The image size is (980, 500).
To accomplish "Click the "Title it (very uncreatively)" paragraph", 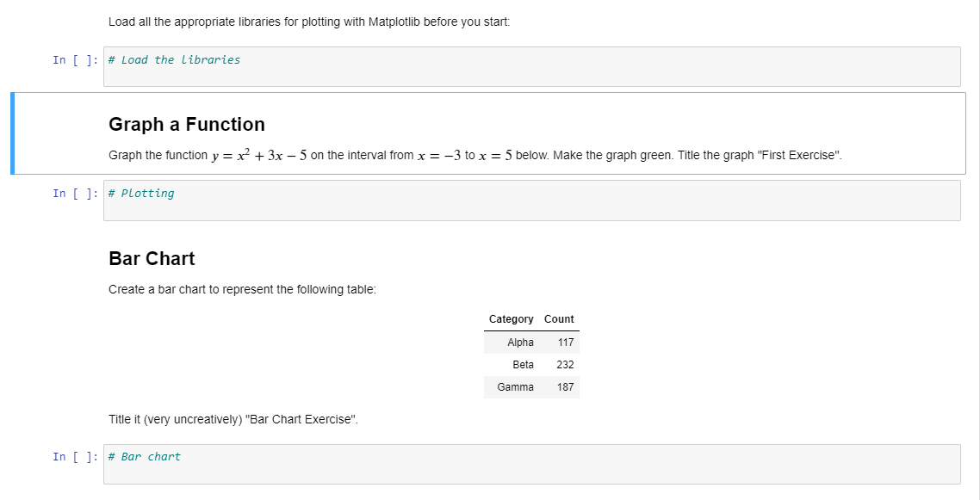I will point(233,419).
